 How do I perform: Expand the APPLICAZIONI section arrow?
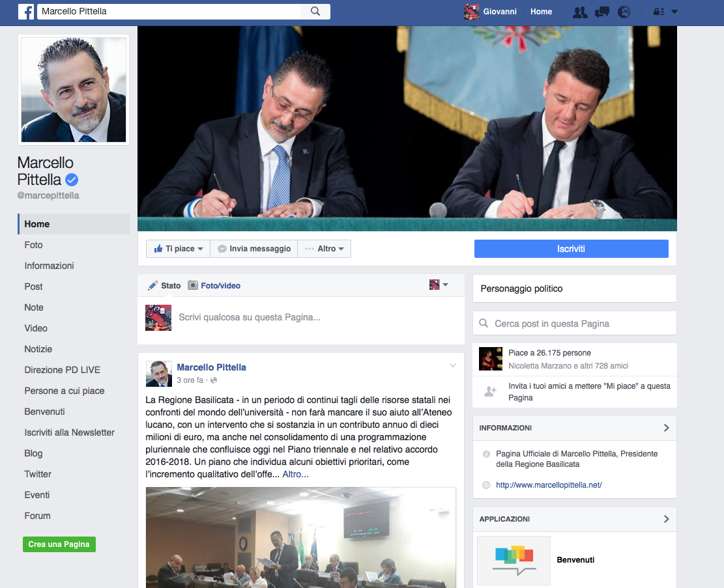tap(666, 519)
